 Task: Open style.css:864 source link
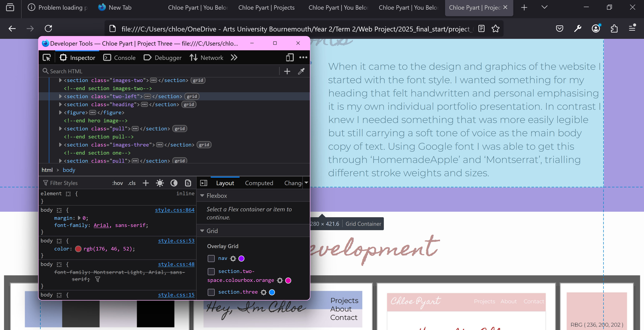point(175,210)
